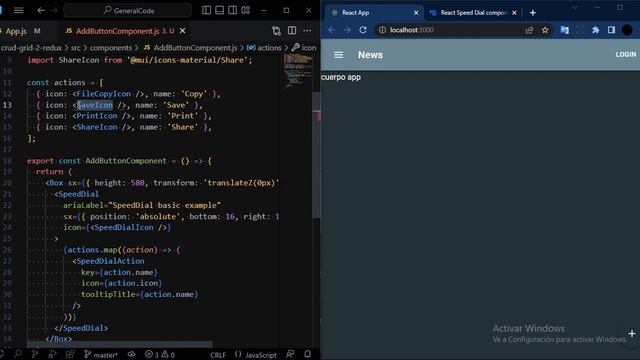640x360 pixels.
Task: Close the React Speed Dial browser tab
Action: point(514,13)
